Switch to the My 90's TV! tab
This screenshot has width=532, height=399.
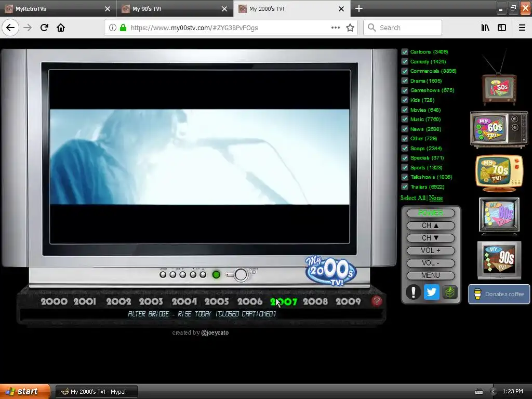(175, 8)
